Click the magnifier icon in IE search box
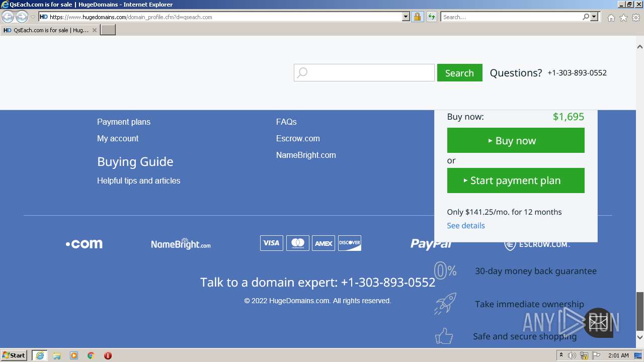Image resolution: width=644 pixels, height=362 pixels. [586, 17]
